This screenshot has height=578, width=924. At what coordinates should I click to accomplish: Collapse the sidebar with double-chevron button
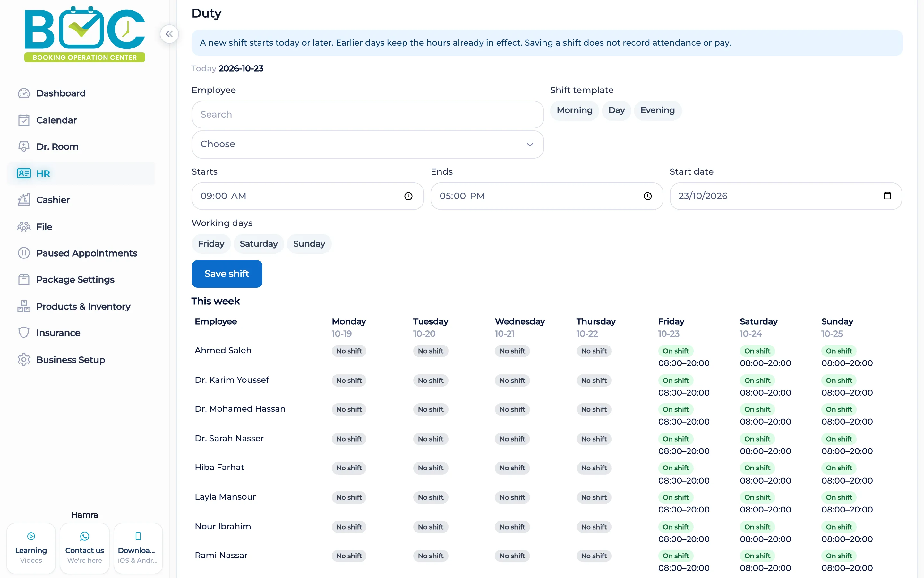point(169,34)
